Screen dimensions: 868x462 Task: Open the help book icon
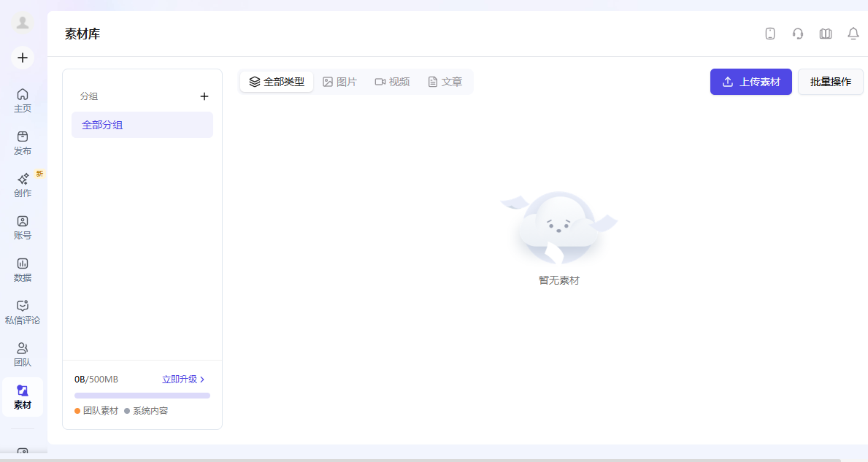click(826, 34)
